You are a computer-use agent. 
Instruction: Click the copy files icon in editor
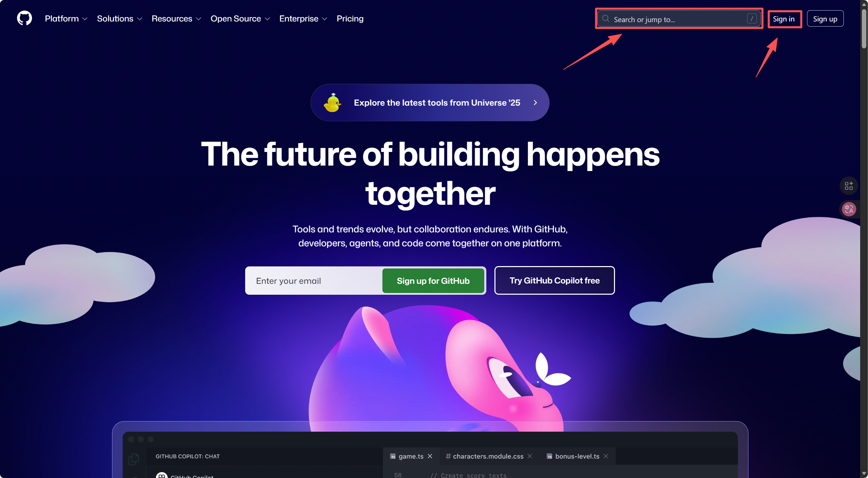coord(134,459)
